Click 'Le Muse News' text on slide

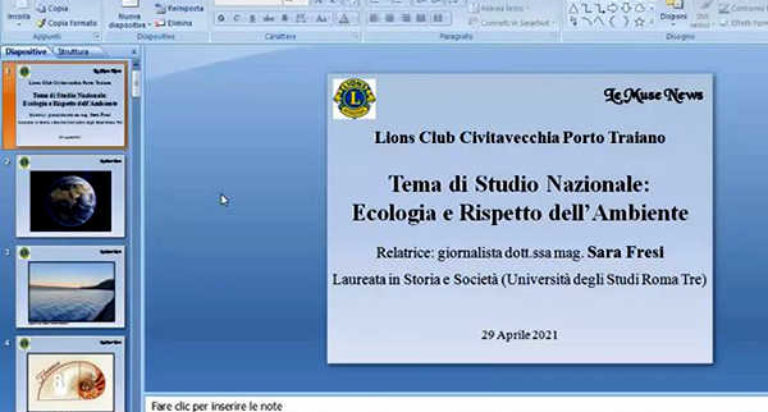653,95
